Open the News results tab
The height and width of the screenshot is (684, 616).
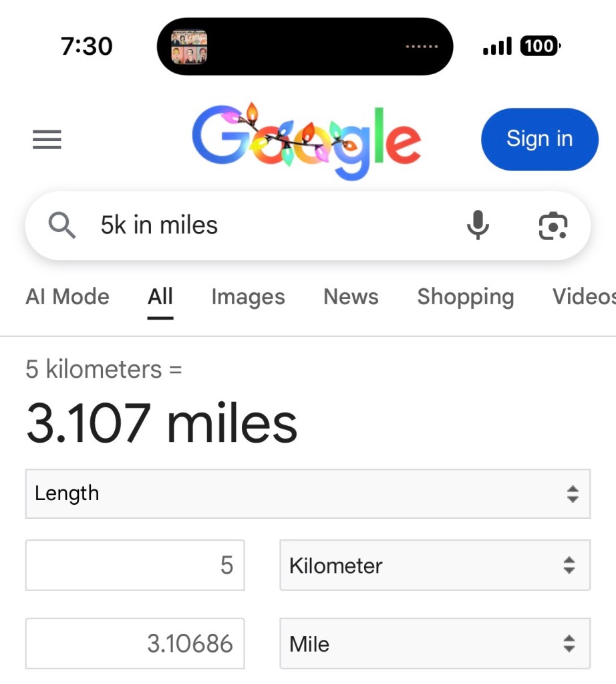click(351, 297)
